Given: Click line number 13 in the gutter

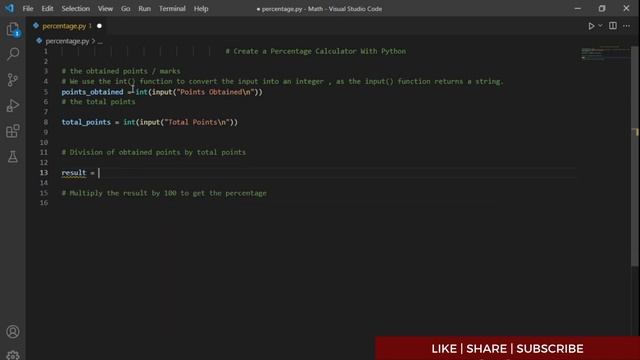Looking at the screenshot, I should [44, 173].
